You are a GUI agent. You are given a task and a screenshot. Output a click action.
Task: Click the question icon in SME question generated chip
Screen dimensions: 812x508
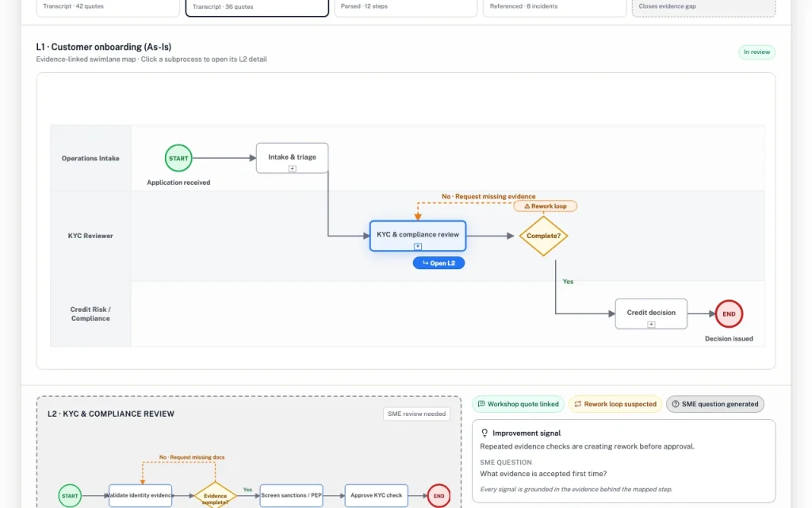676,404
